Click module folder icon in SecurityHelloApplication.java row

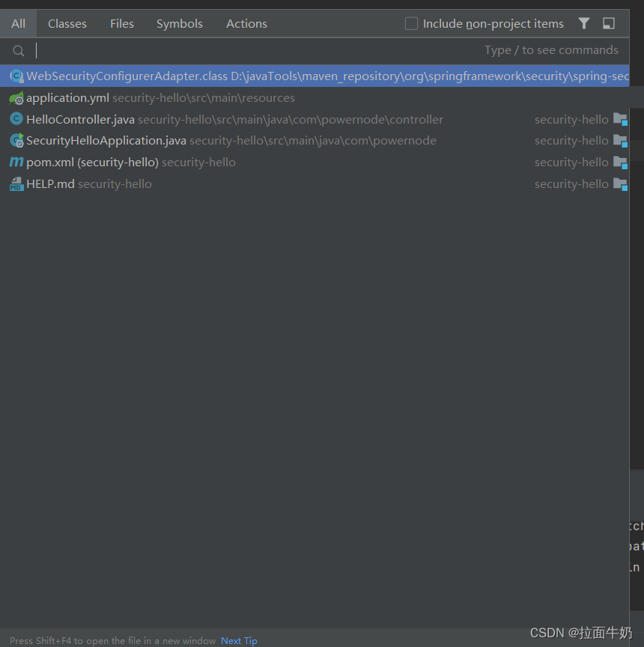pyautogui.click(x=620, y=141)
